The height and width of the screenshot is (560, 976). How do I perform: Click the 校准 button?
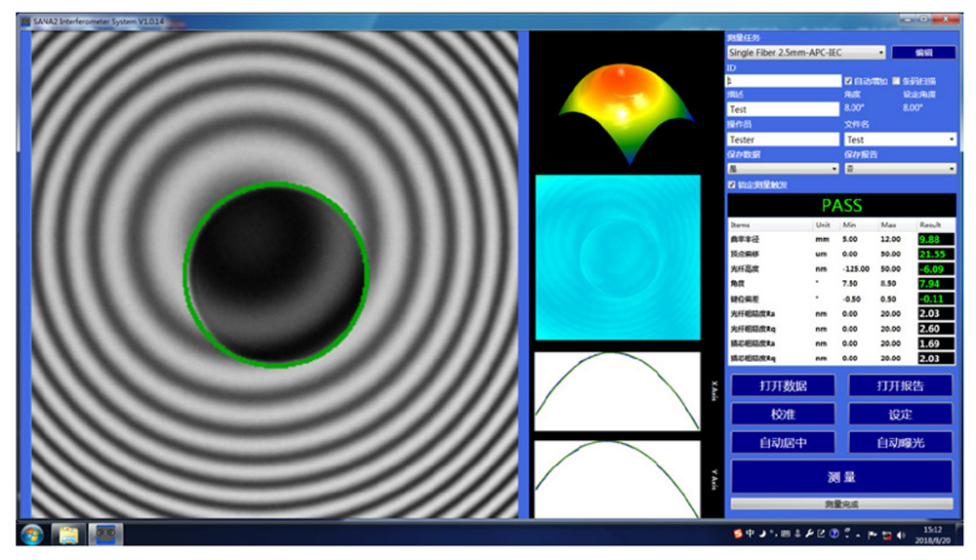tap(783, 414)
